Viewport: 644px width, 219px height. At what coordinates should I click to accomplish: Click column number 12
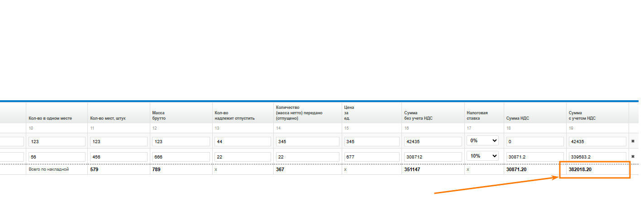pos(155,129)
